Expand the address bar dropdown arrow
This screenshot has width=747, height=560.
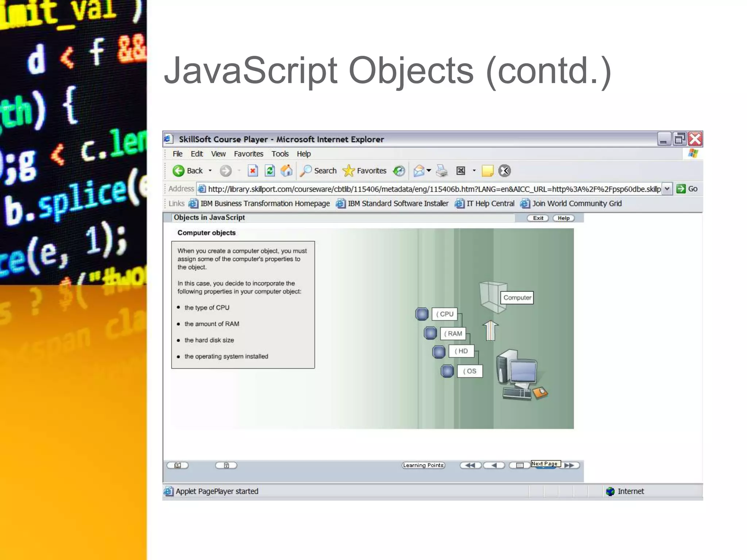point(667,189)
